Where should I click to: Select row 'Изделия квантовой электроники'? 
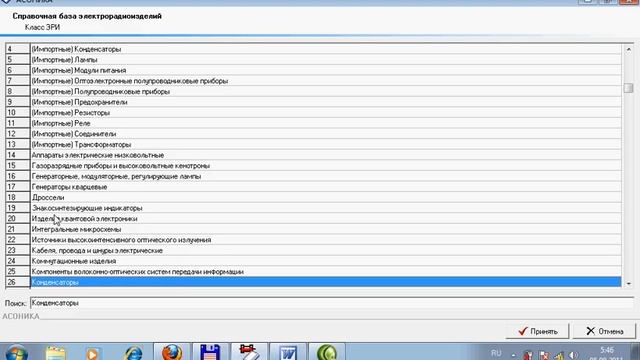[x=326, y=219]
